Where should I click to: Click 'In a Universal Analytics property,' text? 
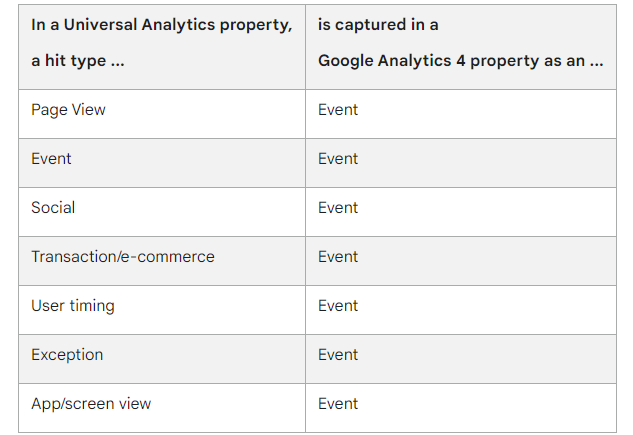[162, 25]
